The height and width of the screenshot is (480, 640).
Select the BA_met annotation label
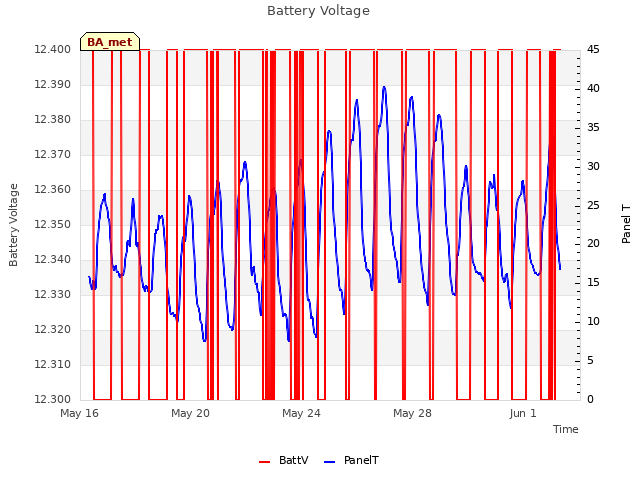point(110,42)
